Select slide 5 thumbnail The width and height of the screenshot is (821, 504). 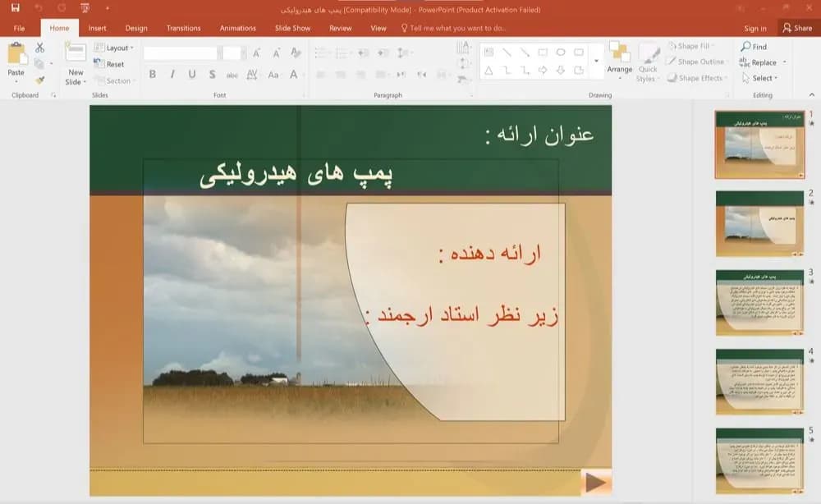coord(759,460)
